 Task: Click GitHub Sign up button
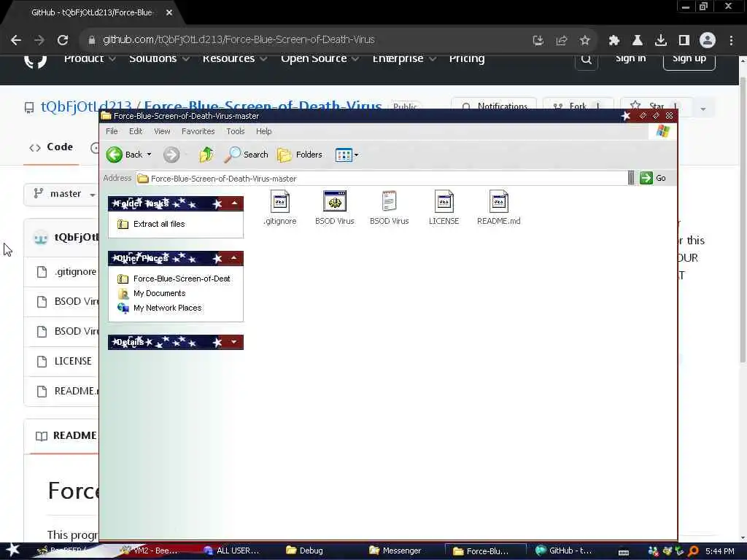(x=689, y=59)
